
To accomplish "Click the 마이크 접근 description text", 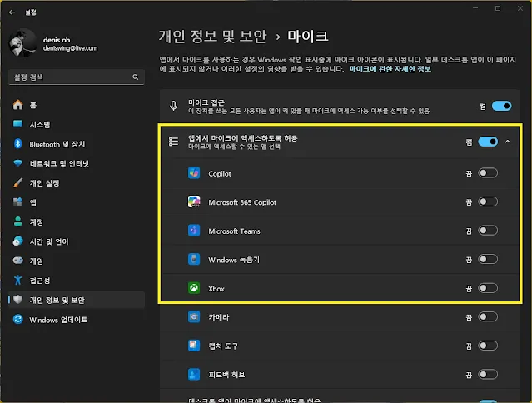I will (309, 111).
